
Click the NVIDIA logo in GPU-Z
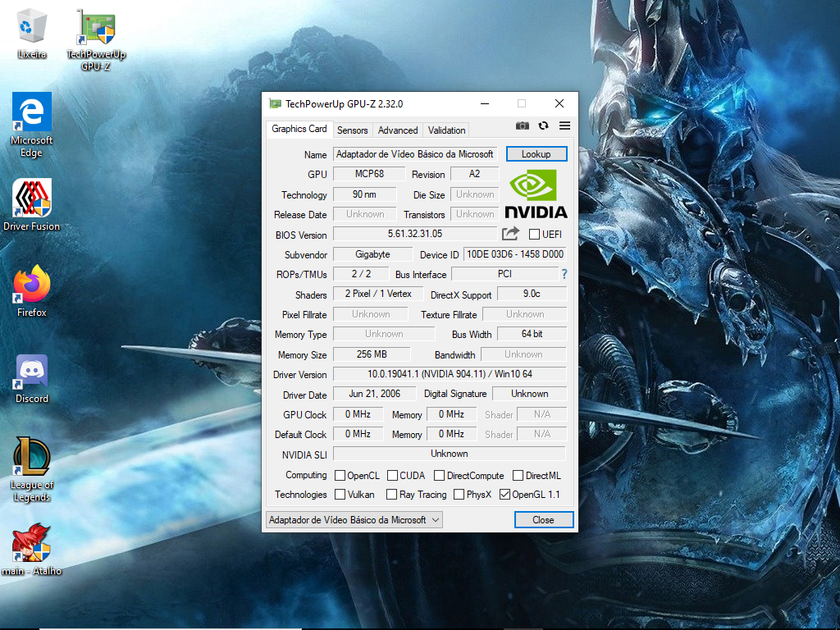point(536,194)
